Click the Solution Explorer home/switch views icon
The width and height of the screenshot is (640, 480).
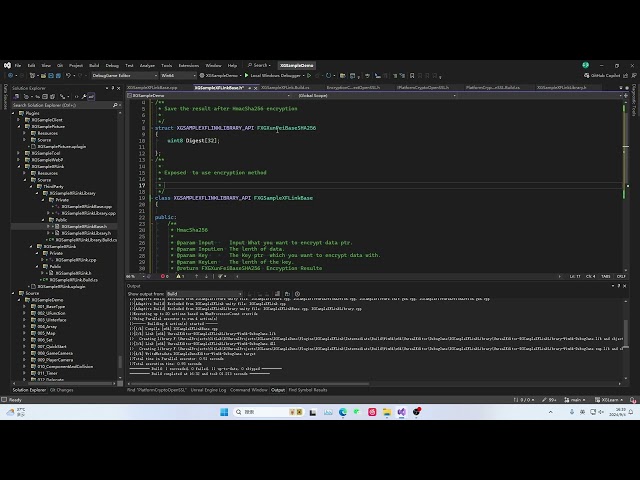click(x=16, y=97)
